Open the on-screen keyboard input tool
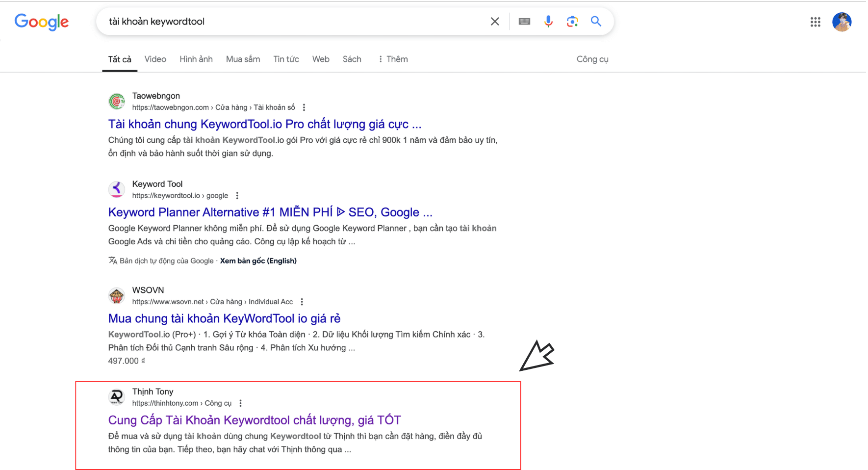 [524, 22]
